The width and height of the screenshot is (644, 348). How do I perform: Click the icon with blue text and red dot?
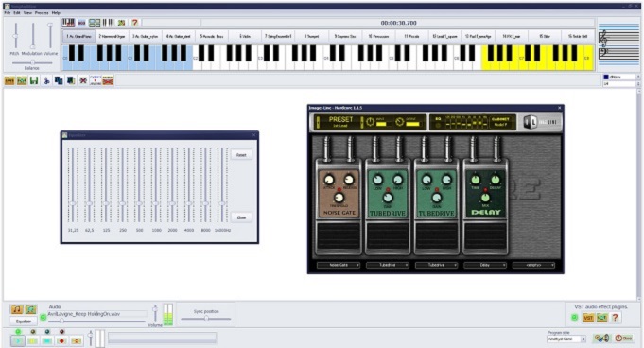coord(96,80)
